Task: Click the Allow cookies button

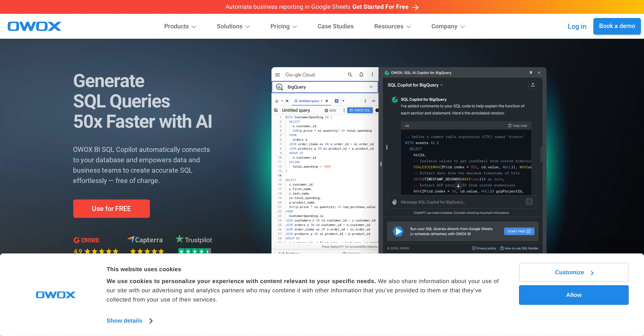Action: pyautogui.click(x=573, y=295)
